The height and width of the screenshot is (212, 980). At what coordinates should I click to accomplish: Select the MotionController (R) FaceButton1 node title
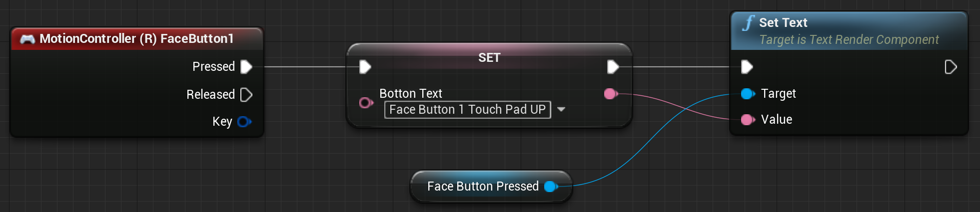tap(136, 39)
